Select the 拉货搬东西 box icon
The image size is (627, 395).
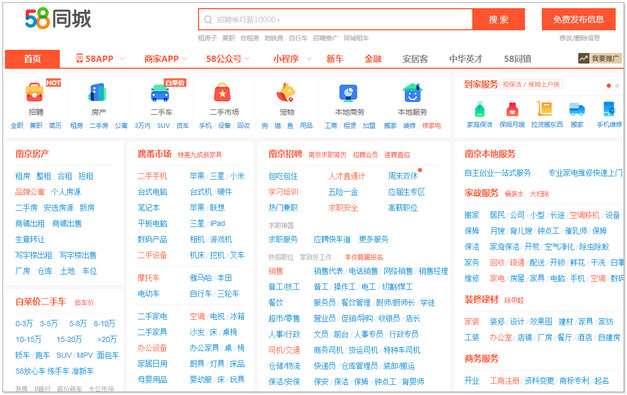click(545, 108)
